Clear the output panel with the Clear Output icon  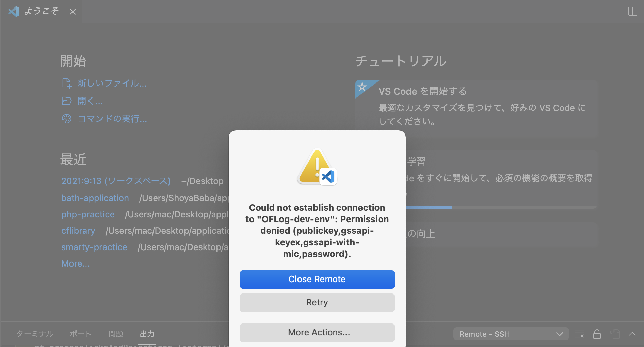[x=579, y=334]
